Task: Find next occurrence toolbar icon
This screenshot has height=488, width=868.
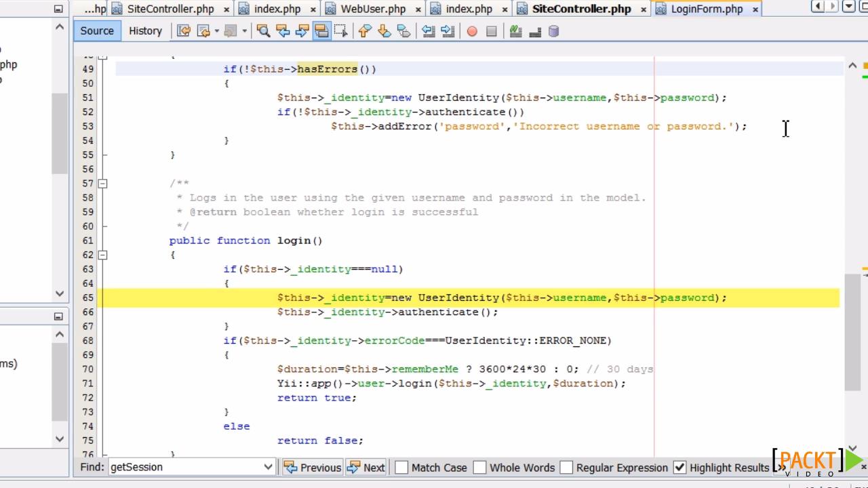Action: tap(302, 31)
